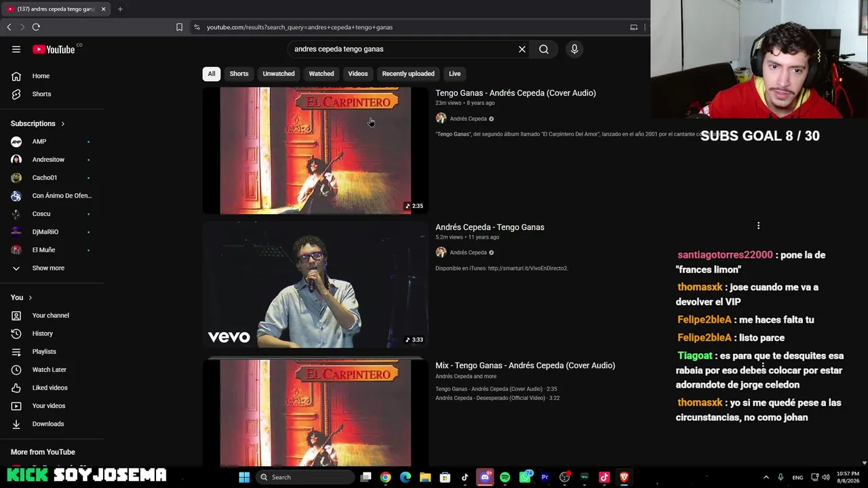
Task: Open a new browser tab
Action: point(120,9)
